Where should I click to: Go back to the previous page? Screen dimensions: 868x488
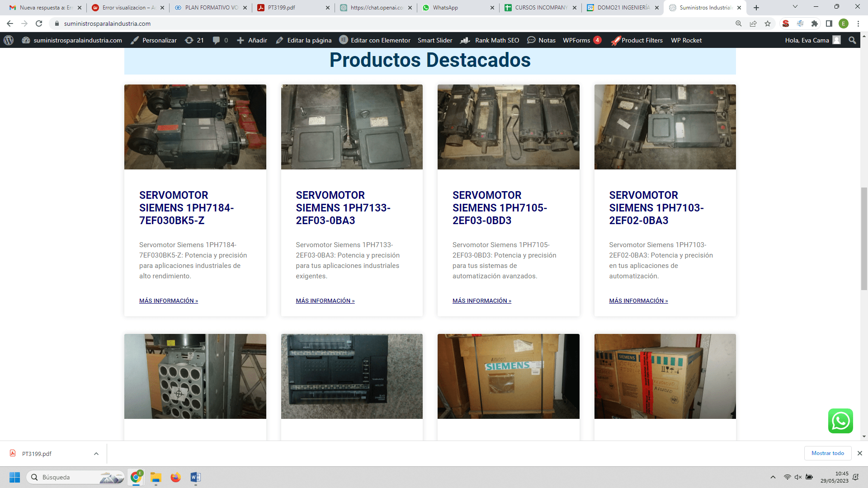(x=10, y=23)
